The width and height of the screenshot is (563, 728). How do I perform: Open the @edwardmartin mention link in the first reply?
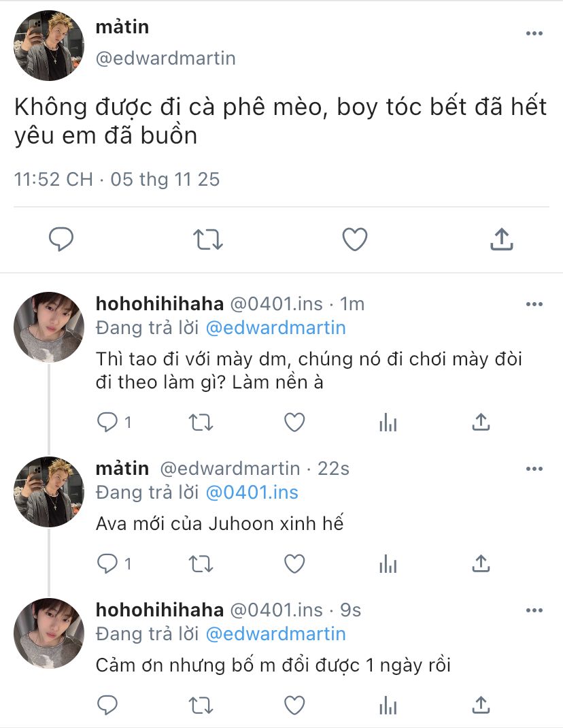[275, 327]
